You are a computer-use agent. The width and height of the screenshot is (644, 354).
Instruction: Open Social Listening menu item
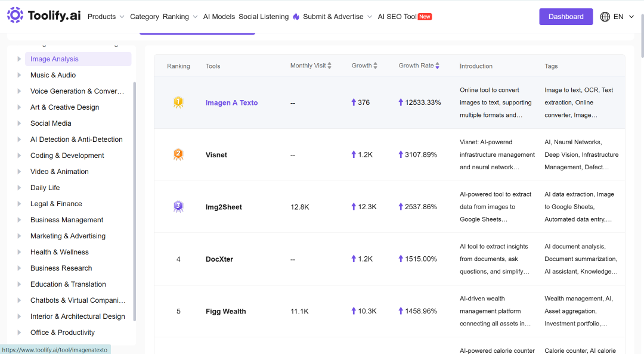tap(264, 17)
